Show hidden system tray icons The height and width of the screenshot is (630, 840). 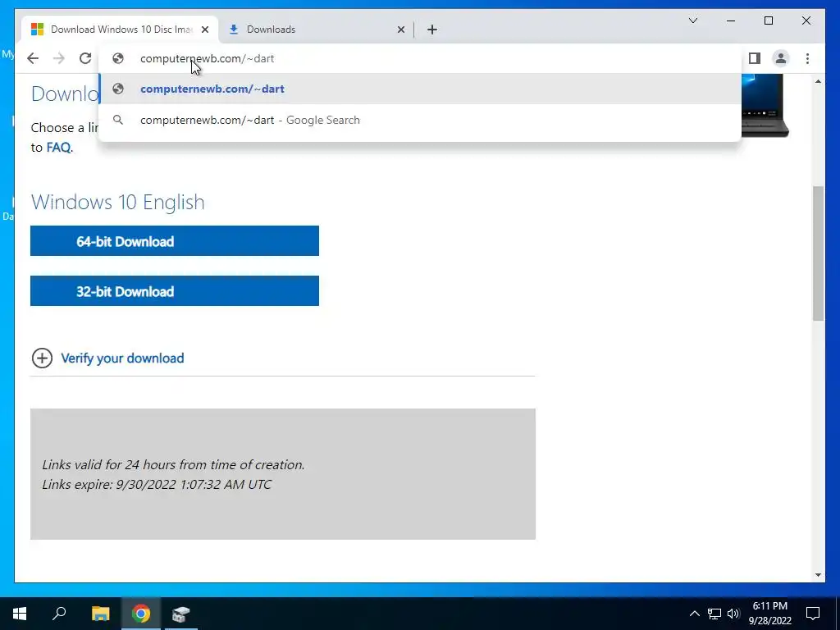click(x=694, y=614)
